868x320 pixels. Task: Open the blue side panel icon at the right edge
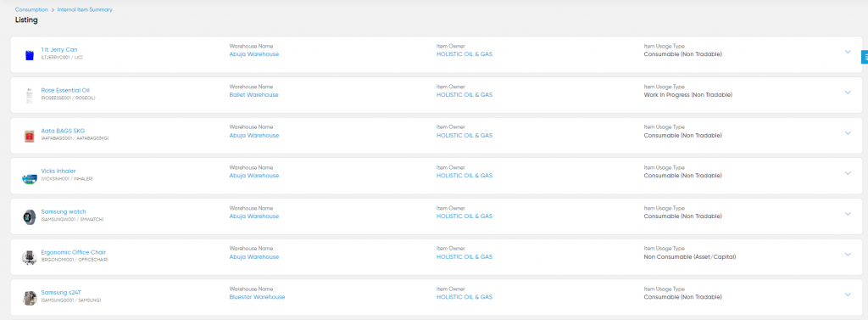[x=865, y=56]
